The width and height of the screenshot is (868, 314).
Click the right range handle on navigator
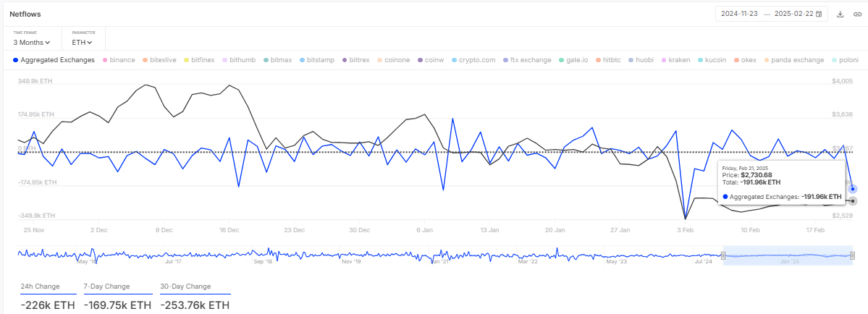tap(853, 255)
